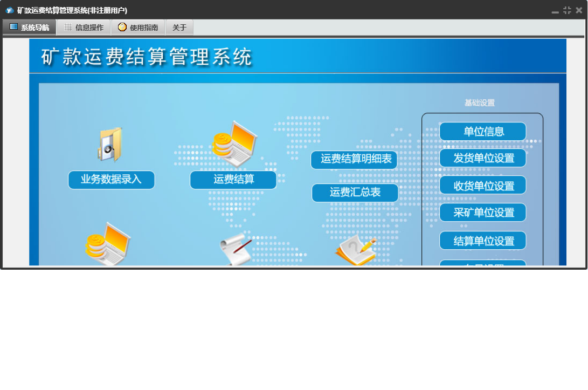Open 运费汇总表 report
588x390 pixels.
(355, 193)
